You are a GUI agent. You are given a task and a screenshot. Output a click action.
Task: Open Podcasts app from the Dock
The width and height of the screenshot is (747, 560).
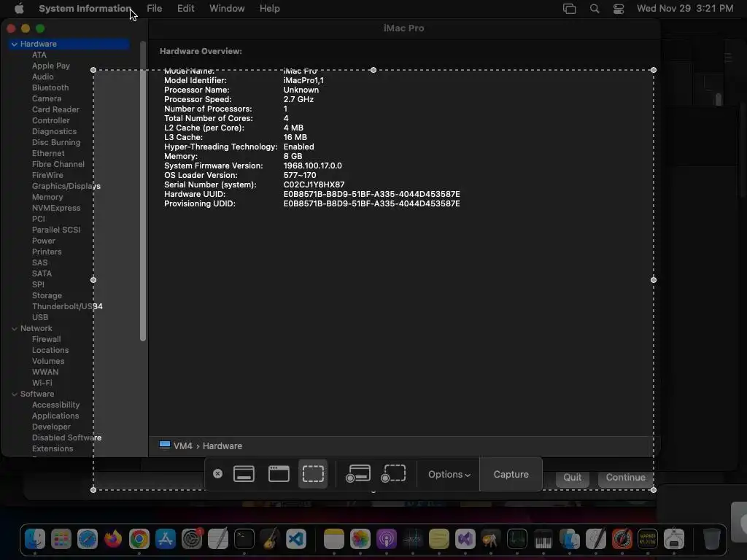(387, 539)
